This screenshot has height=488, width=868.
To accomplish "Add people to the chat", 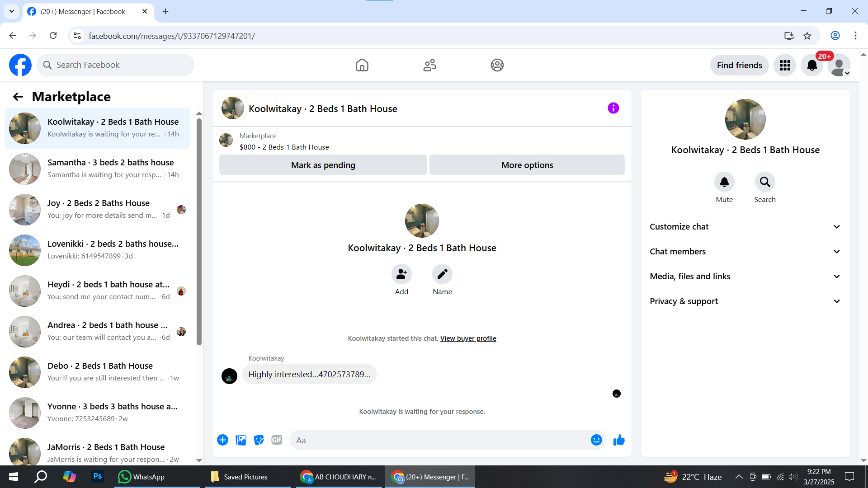I will [x=401, y=274].
